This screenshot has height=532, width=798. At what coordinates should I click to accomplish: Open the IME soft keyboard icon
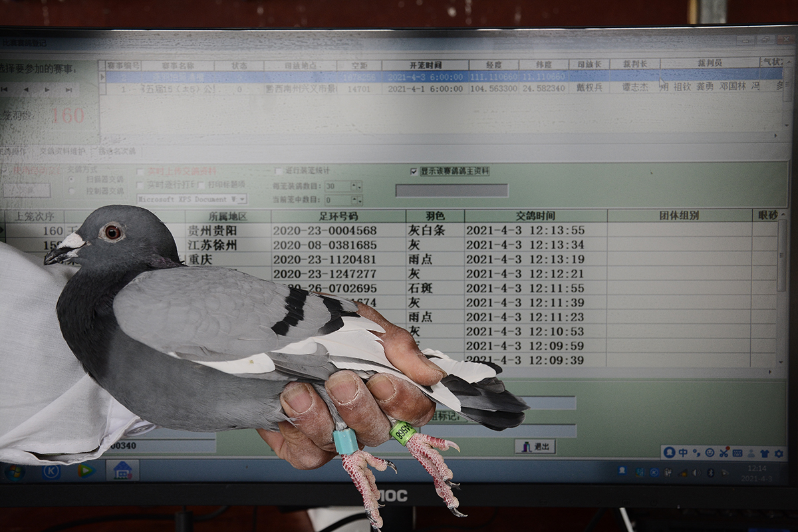click(737, 453)
